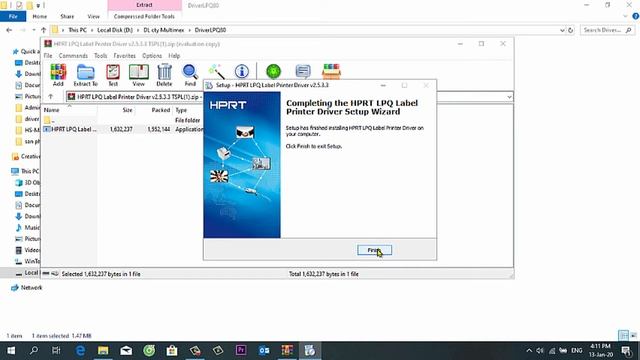Open File Explorer from taskbar
Viewport: 640px width, 360px height.
point(103,350)
